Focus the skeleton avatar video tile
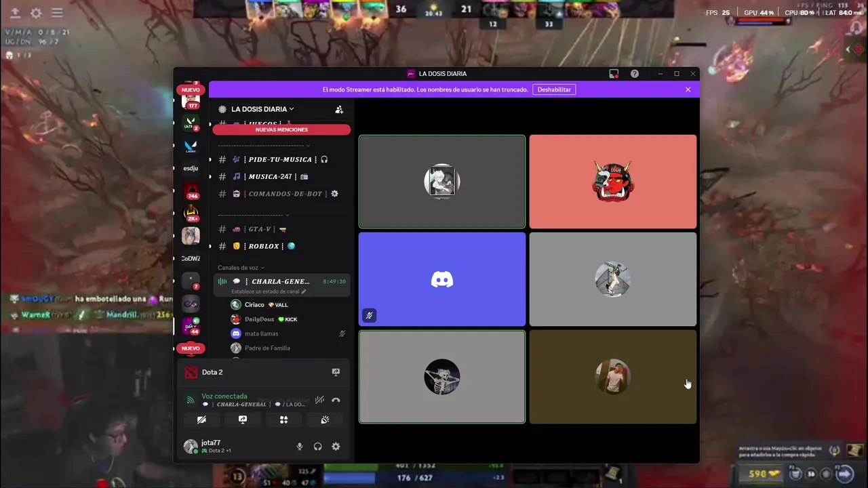This screenshot has height=488, width=868. tap(442, 377)
